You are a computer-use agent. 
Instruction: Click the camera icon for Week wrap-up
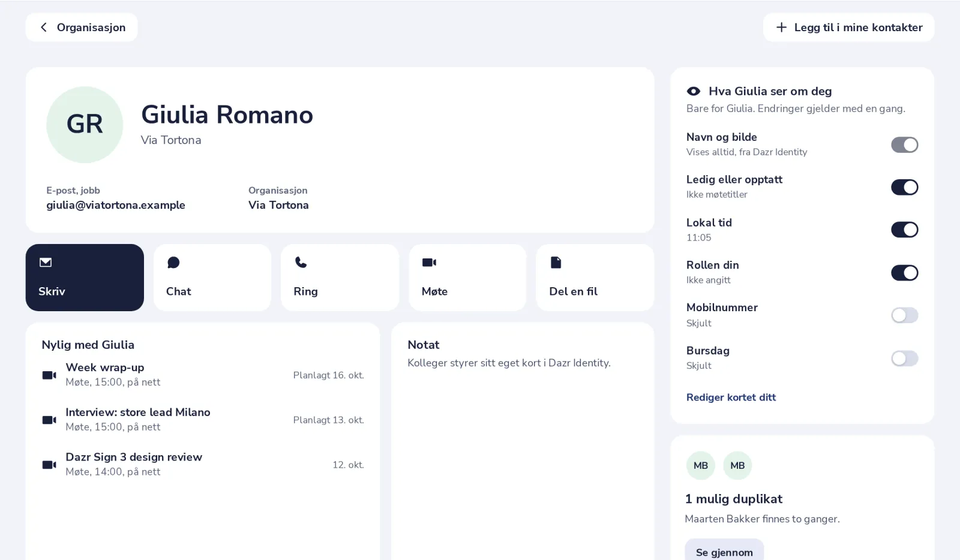pyautogui.click(x=49, y=375)
